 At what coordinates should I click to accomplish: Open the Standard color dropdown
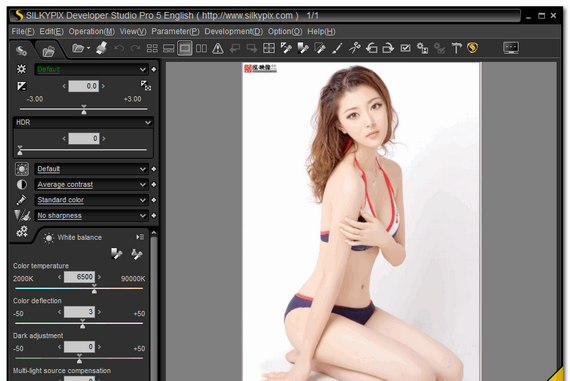(x=91, y=200)
